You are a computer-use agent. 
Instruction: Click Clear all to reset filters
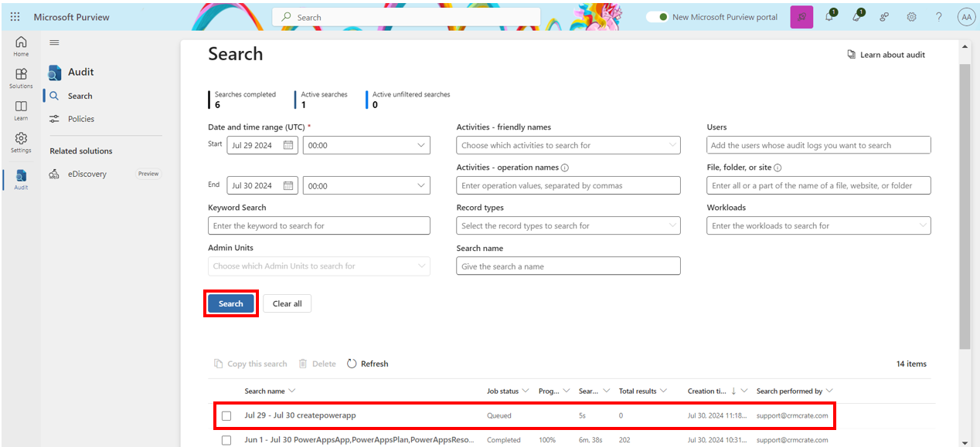pos(287,303)
